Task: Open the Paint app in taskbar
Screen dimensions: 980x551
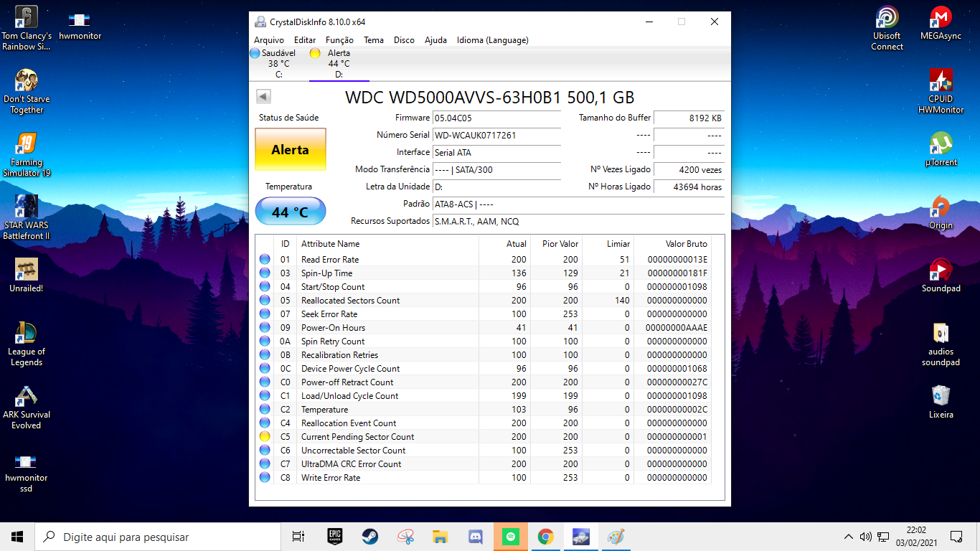Action: pyautogui.click(x=616, y=537)
